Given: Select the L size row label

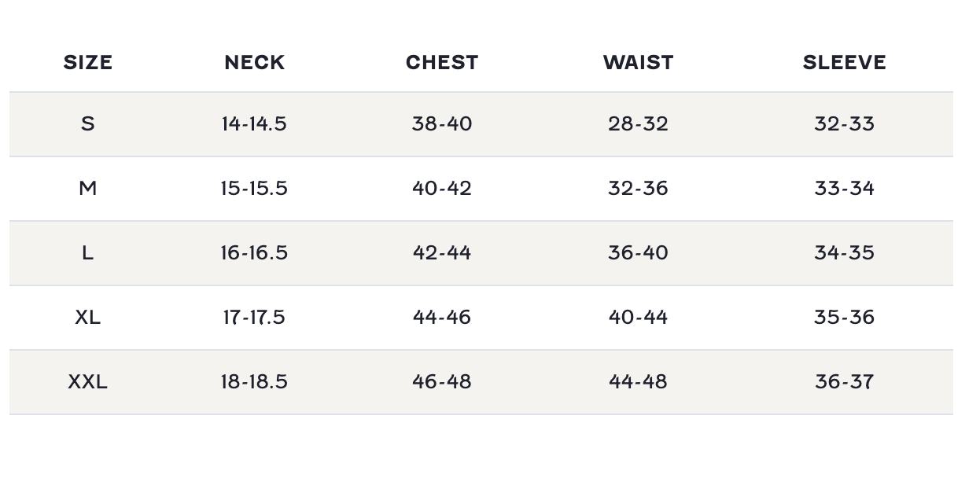Looking at the screenshot, I should coord(88,253).
